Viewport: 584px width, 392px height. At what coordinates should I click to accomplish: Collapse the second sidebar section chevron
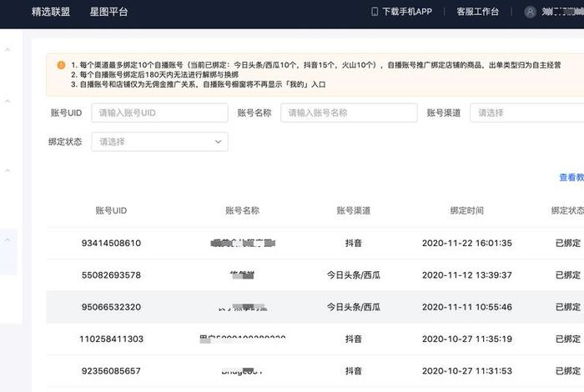[8, 101]
